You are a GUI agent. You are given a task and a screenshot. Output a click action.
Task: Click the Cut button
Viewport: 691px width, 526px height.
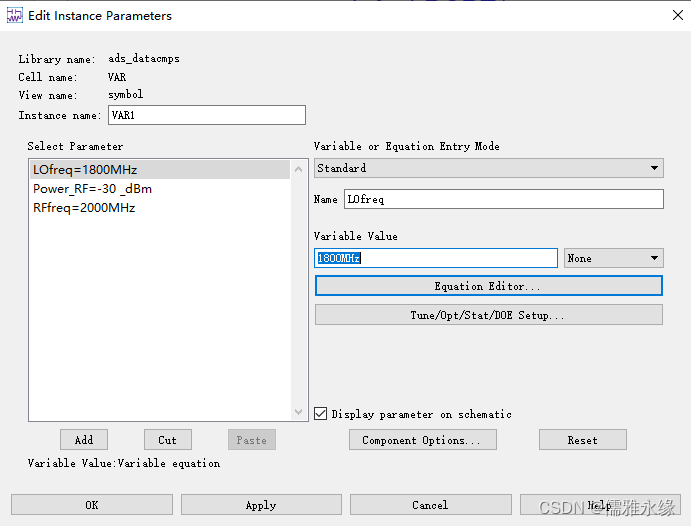[168, 440]
